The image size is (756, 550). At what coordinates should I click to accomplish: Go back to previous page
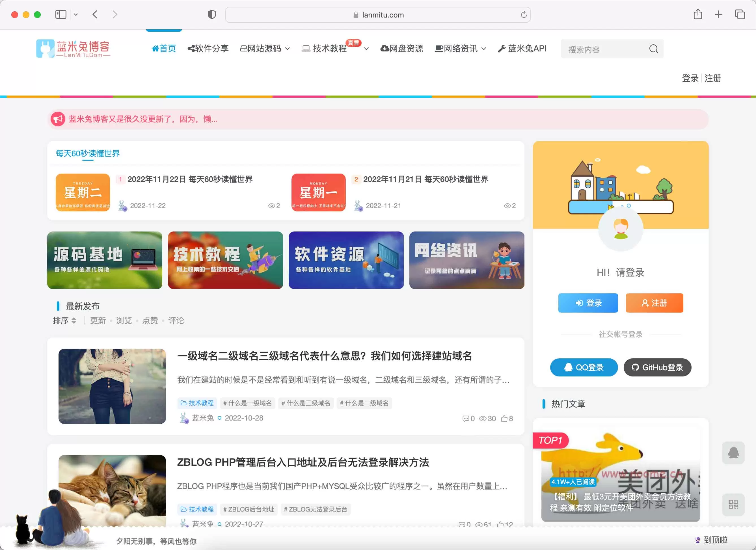pos(95,15)
